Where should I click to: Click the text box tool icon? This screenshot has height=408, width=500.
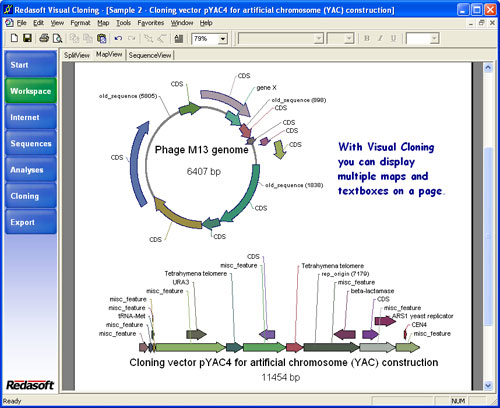[179, 39]
